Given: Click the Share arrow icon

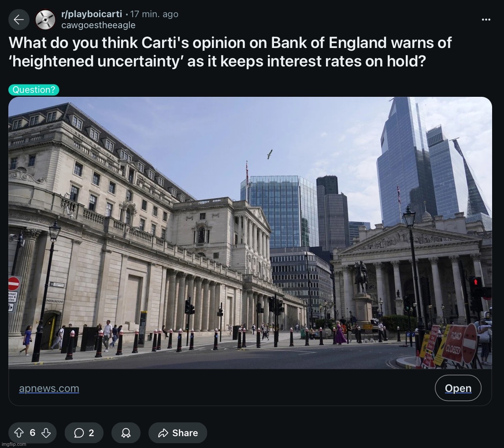Looking at the screenshot, I should [163, 433].
